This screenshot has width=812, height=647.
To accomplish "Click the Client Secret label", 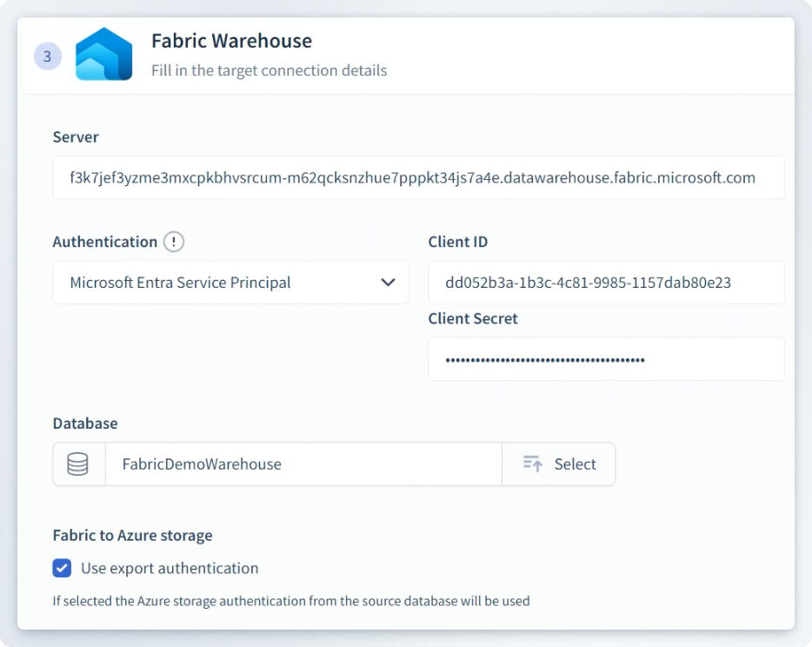I will point(473,318).
